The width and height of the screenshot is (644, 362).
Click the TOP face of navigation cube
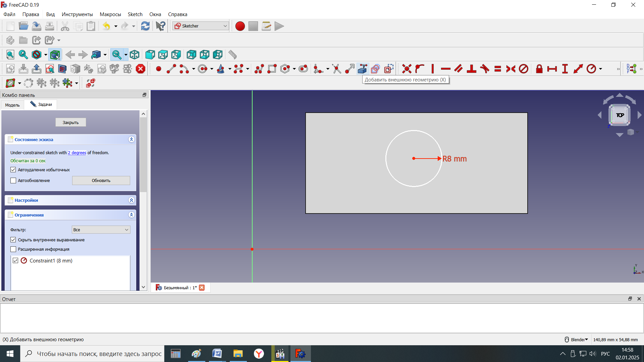click(x=620, y=115)
